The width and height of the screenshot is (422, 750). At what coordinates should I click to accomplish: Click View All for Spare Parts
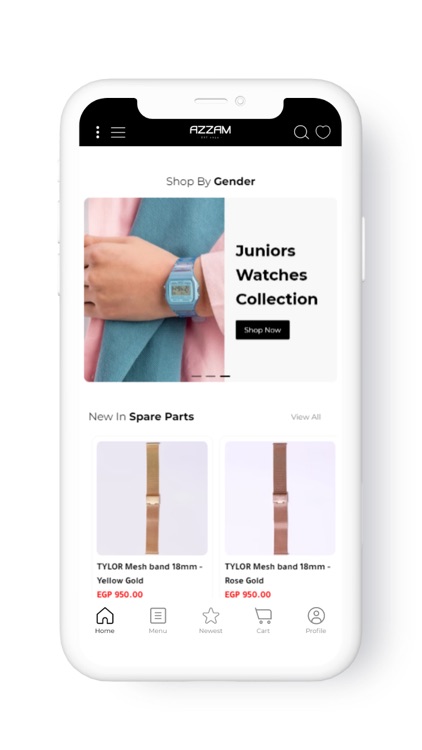[306, 417]
